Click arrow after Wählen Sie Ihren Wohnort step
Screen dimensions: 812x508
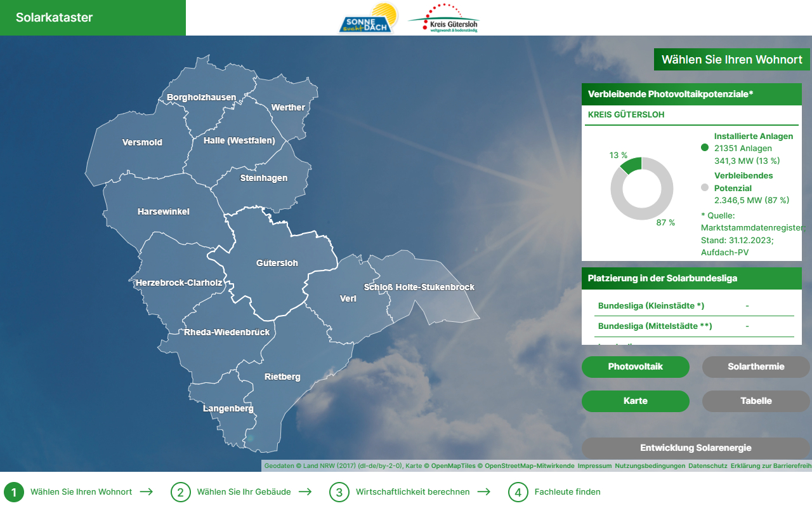point(147,491)
